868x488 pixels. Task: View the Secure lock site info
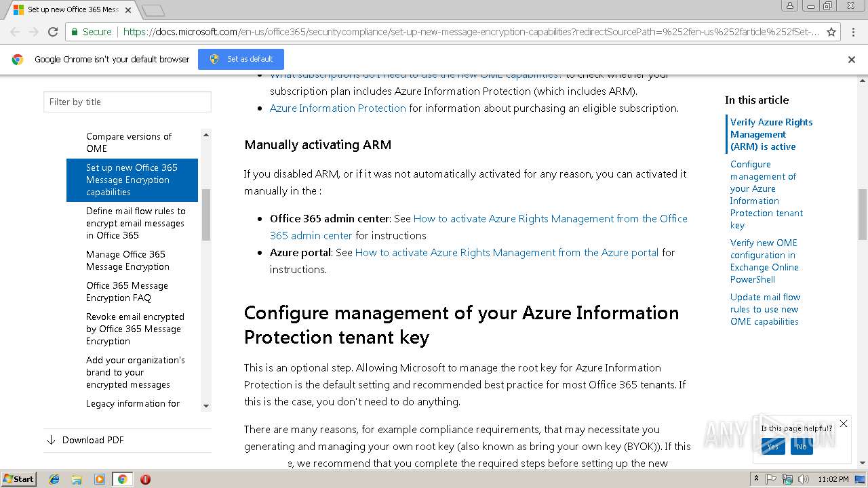coord(91,32)
